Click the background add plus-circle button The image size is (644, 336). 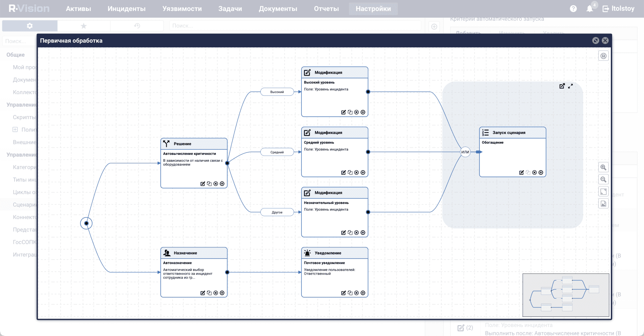pos(434,26)
